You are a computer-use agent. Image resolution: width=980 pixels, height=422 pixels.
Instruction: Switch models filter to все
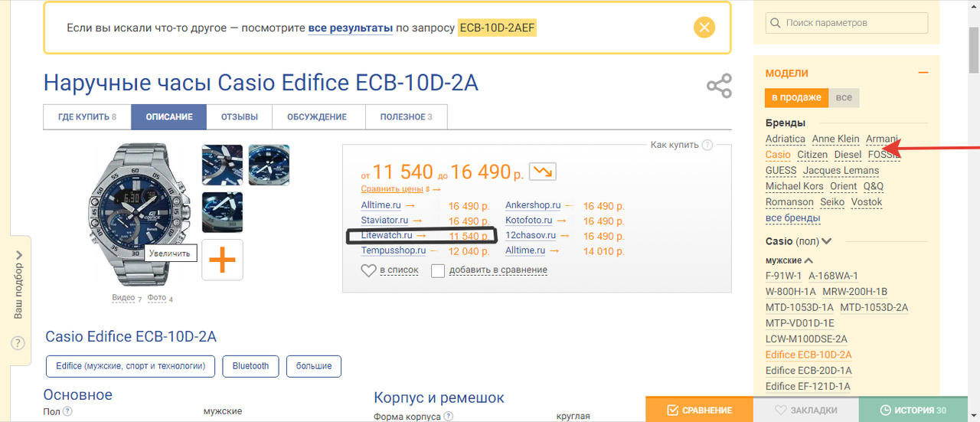tap(844, 97)
